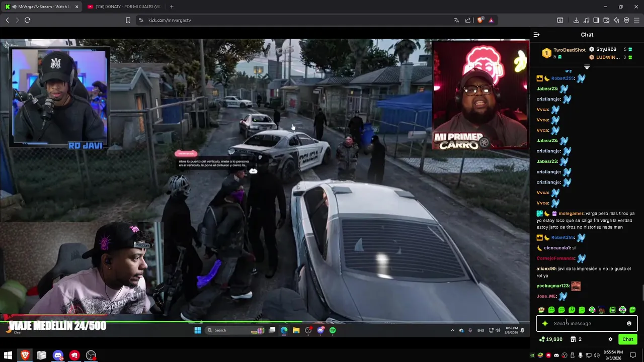Image resolution: width=644 pixels, height=362 pixels.
Task: Select the first monkey emote in quick row
Action: coord(541,310)
